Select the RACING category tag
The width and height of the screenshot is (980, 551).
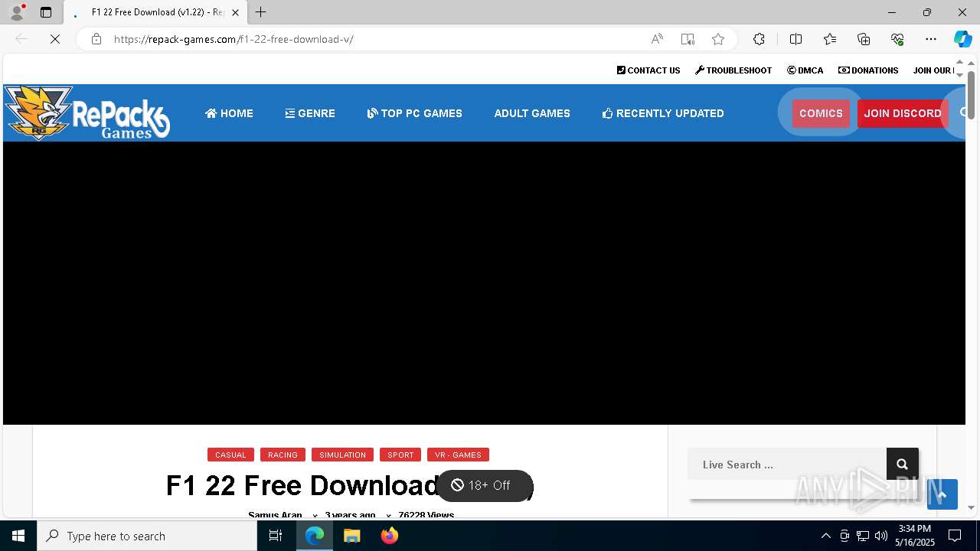click(283, 455)
